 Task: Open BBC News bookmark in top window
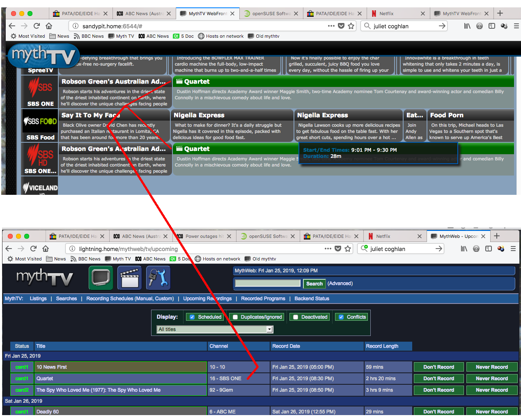[89, 36]
